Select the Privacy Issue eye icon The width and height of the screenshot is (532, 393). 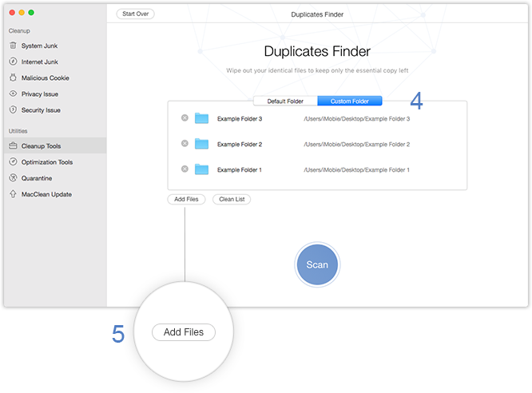coord(13,93)
